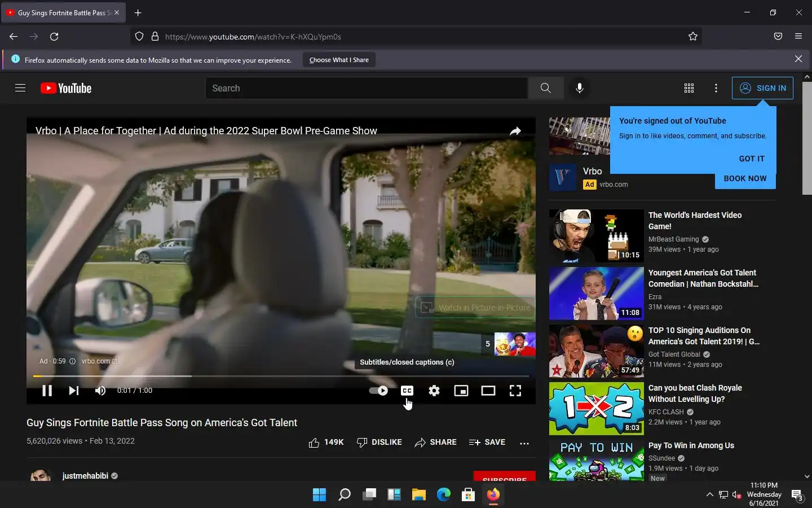Toggle theater mode

(x=488, y=391)
